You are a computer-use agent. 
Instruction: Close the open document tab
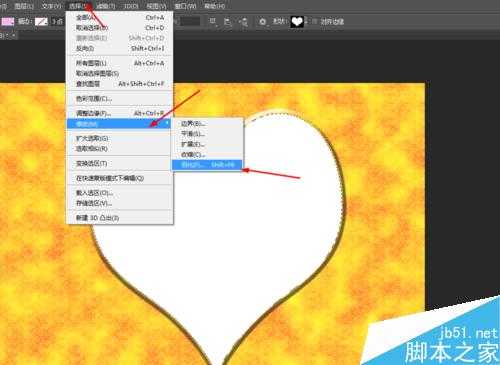pyautogui.click(x=14, y=35)
